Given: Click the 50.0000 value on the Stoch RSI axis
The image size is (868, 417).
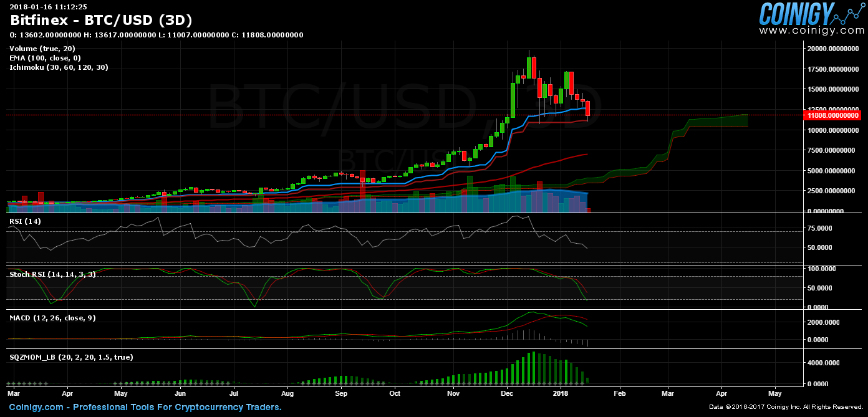Looking at the screenshot, I should (x=821, y=288).
